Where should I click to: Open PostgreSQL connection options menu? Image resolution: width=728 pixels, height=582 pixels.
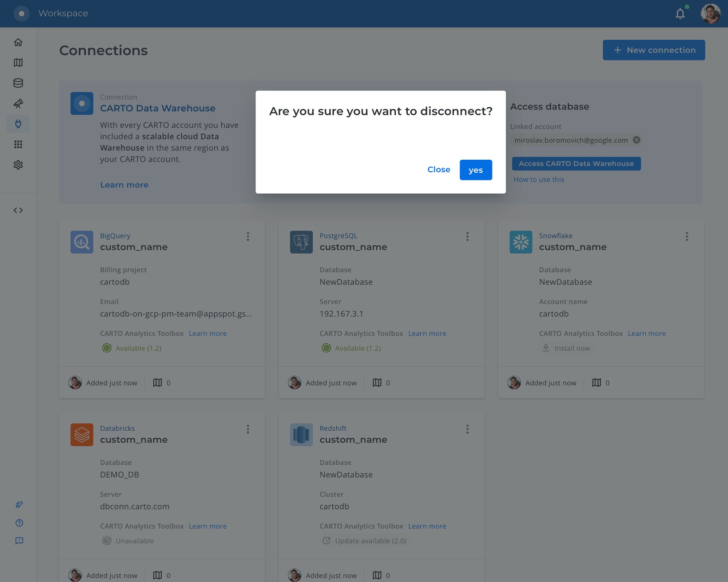point(467,236)
